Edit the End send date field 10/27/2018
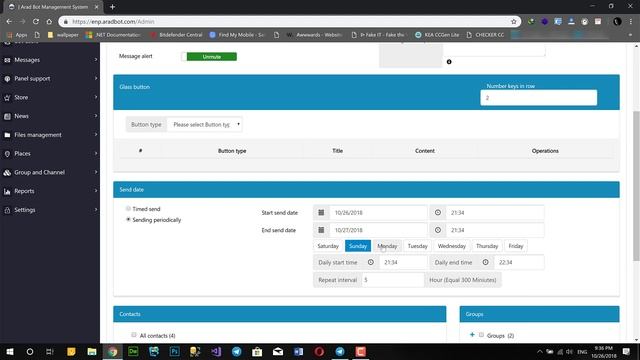This screenshot has width=640, height=360. (x=378, y=230)
